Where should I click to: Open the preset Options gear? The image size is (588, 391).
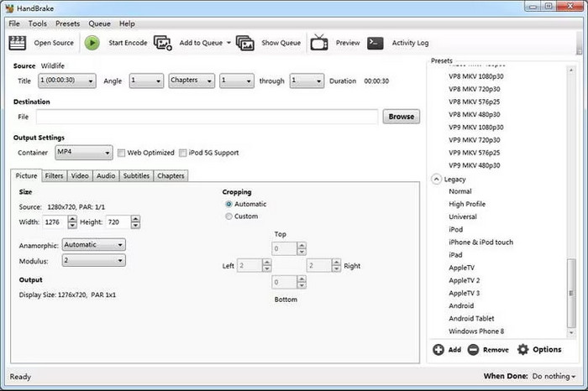point(523,349)
